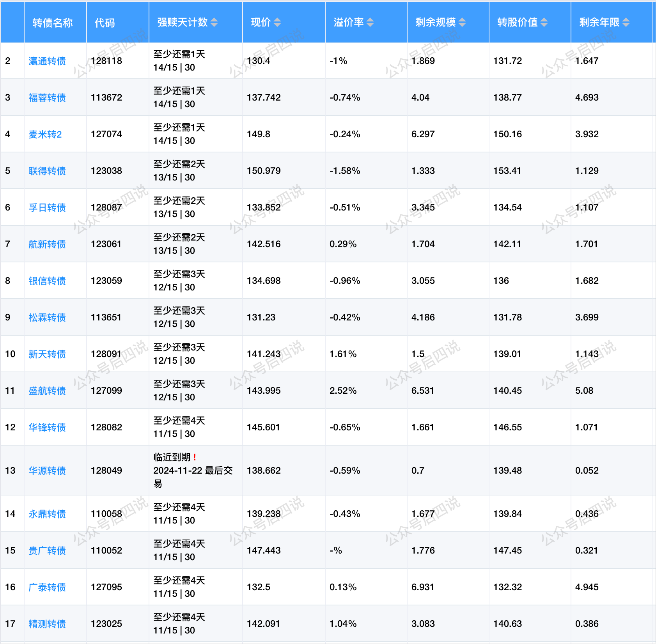Click 银信转债 bond link

click(47, 281)
